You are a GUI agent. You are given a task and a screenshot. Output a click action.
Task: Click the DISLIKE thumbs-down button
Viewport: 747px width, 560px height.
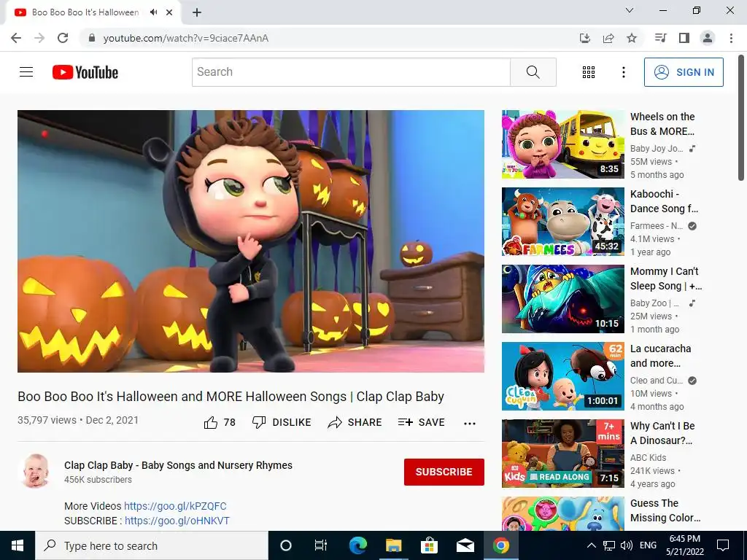click(x=282, y=422)
